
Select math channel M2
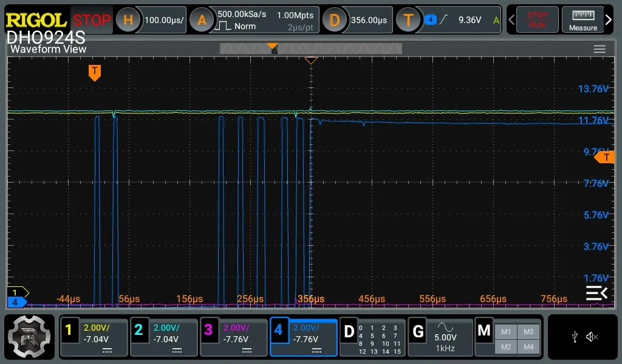click(506, 347)
